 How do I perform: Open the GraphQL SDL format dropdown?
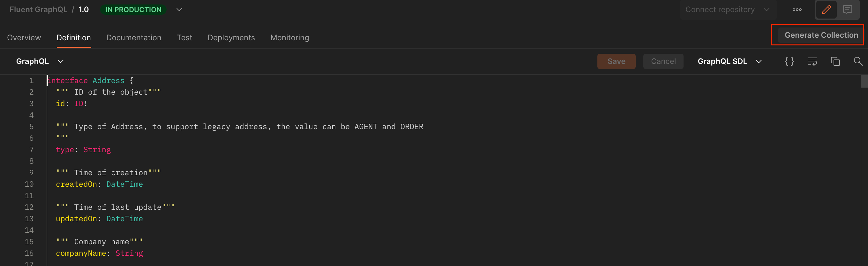pos(730,61)
